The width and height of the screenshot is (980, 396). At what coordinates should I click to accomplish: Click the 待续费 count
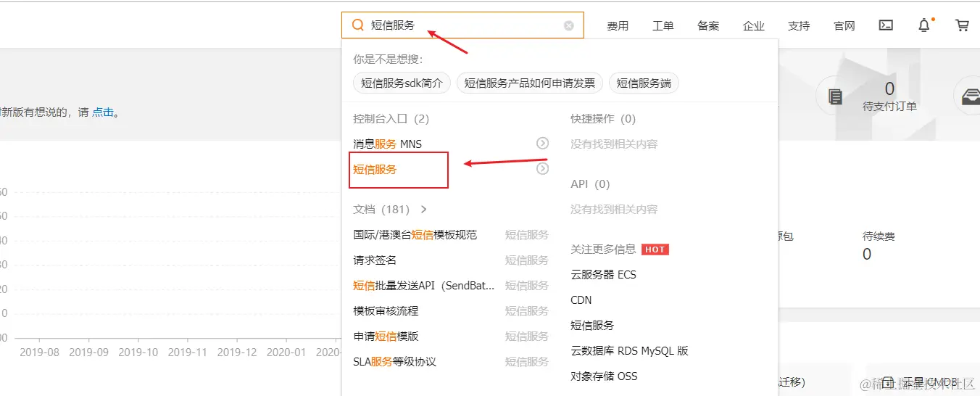click(867, 255)
